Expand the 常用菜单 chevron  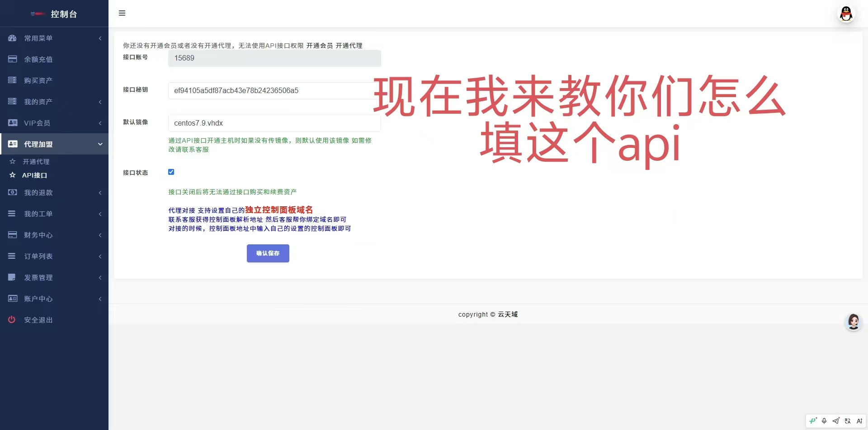point(100,38)
